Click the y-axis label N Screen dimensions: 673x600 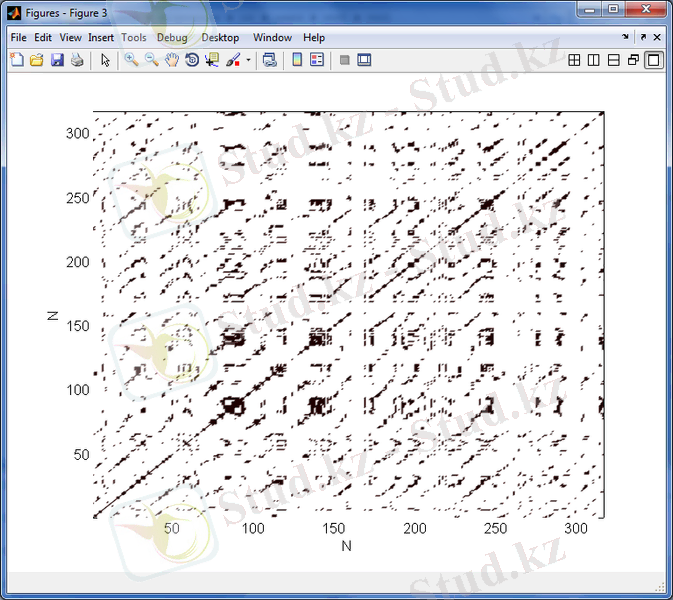(52, 316)
